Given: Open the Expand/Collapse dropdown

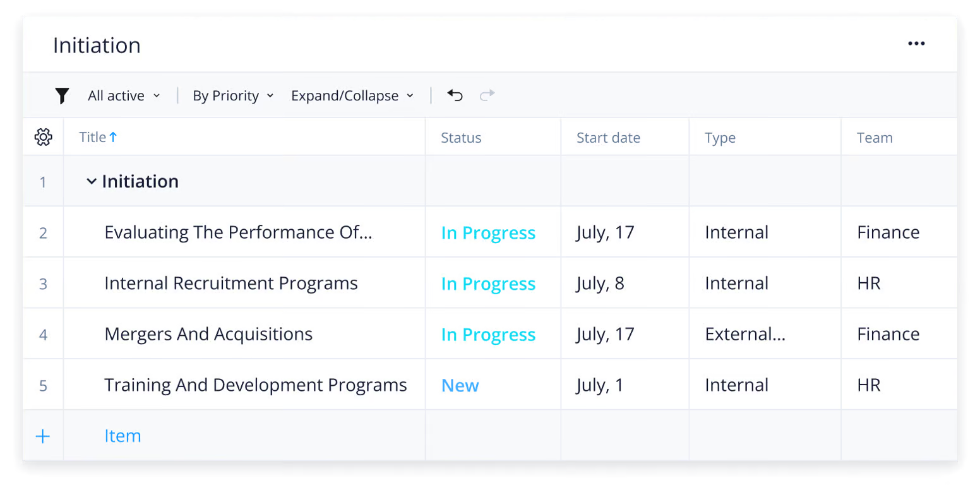Looking at the screenshot, I should [x=352, y=95].
